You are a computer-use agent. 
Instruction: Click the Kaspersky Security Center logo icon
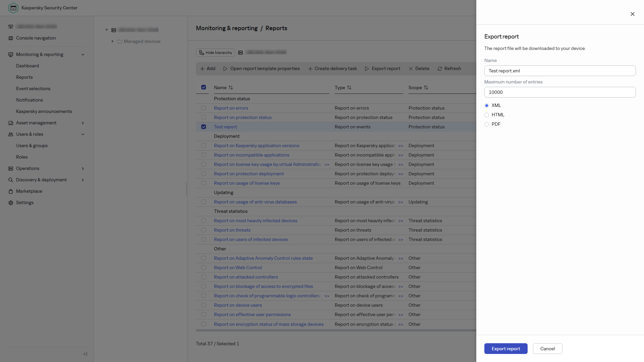coord(13,8)
